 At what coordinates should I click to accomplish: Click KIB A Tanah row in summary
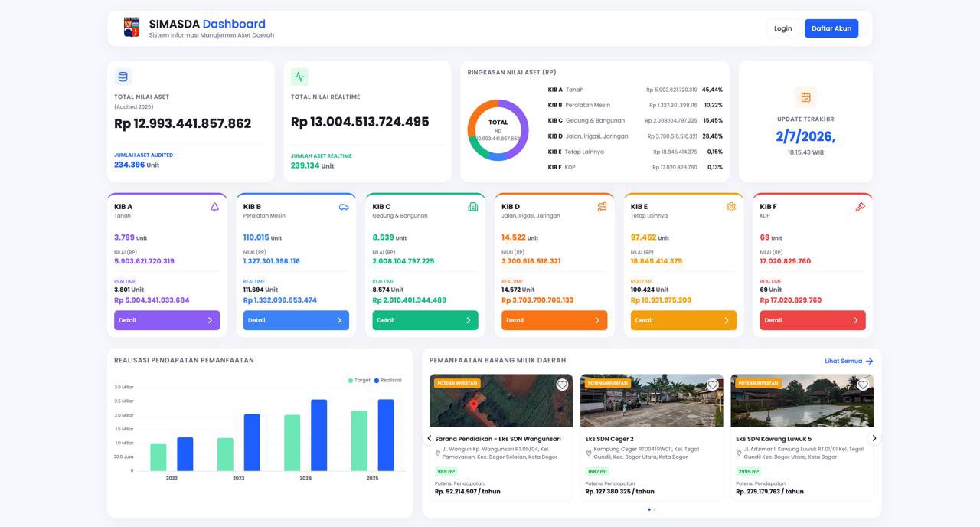635,90
